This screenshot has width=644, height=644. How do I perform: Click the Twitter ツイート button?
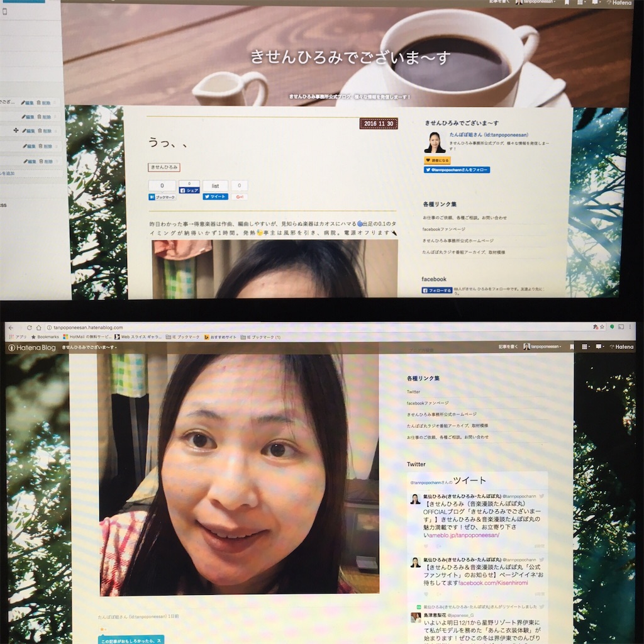coord(215,197)
